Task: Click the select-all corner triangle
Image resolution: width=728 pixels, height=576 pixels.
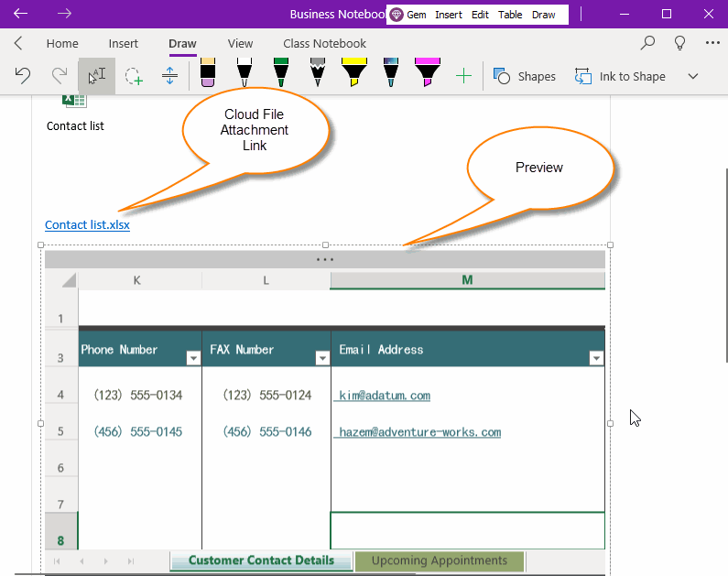Action: [x=69, y=280]
